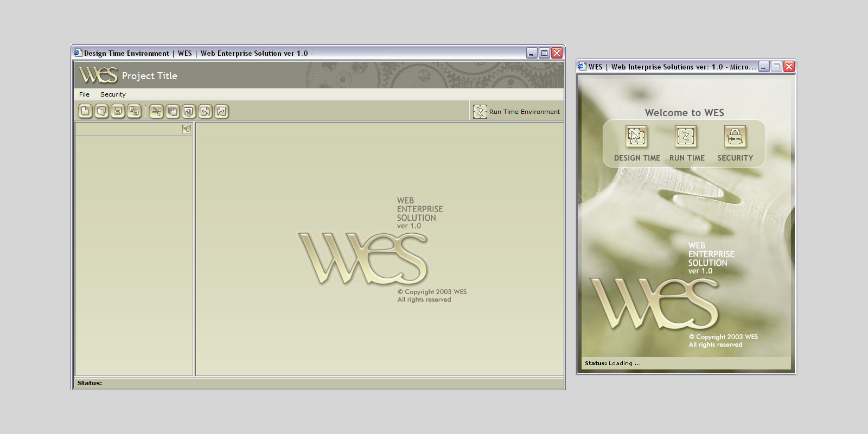Minimize the WES welcome window
868x434 pixels.
point(764,67)
